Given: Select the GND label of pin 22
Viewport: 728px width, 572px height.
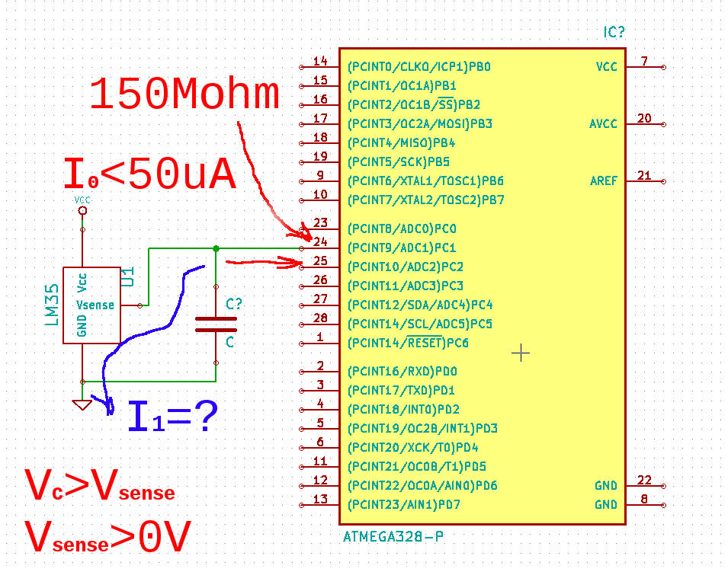Looking at the screenshot, I should (x=606, y=486).
